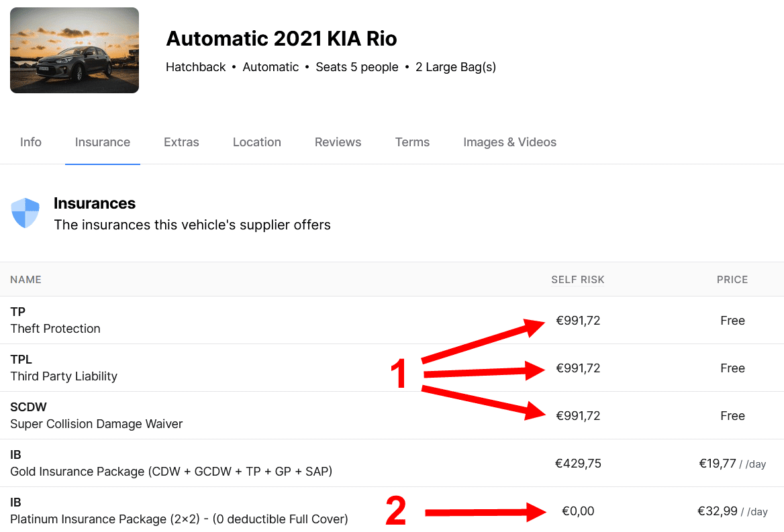Viewport: 784px width, 532px height.
Task: Open the KIA Rio car photo thumbnail
Action: (75, 50)
